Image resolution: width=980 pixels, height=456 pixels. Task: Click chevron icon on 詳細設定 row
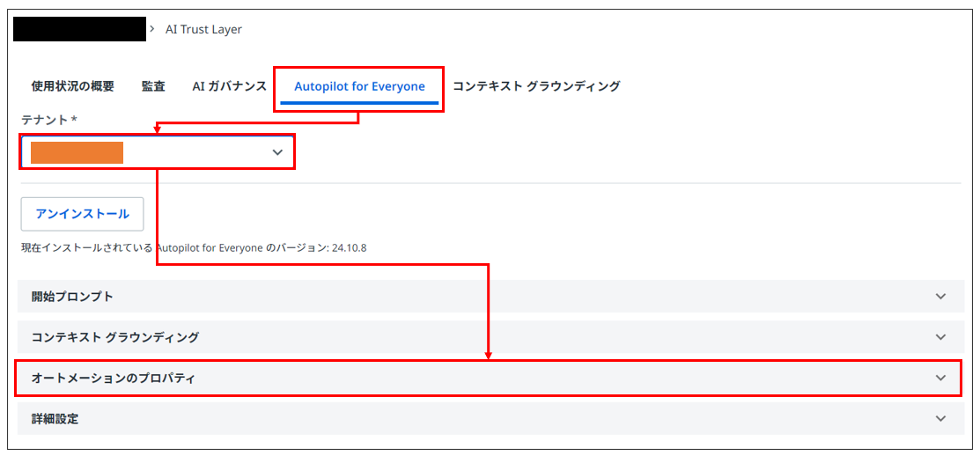pos(940,418)
